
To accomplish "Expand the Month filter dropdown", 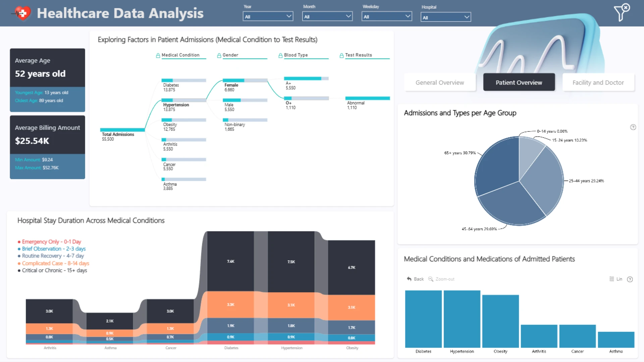I will click(x=327, y=16).
